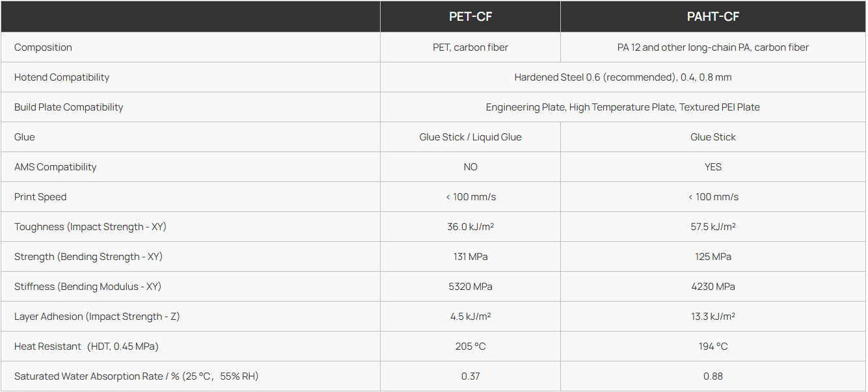Select the 0.88 water absorption value
Screen dimensions: 868x392
713,376
